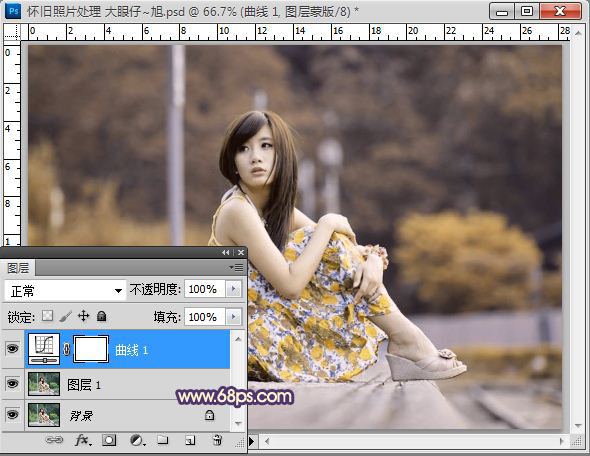Select the 图层 panel tab

(18, 268)
